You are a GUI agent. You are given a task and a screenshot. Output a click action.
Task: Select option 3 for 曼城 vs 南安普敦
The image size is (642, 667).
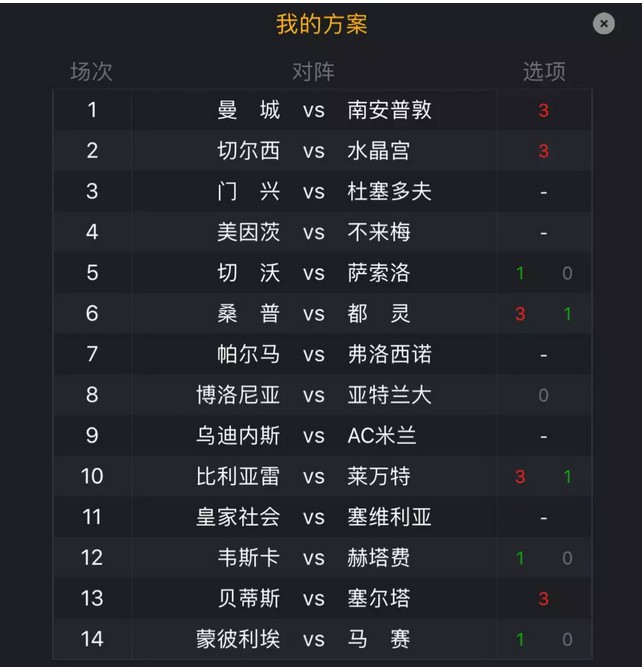pos(543,111)
